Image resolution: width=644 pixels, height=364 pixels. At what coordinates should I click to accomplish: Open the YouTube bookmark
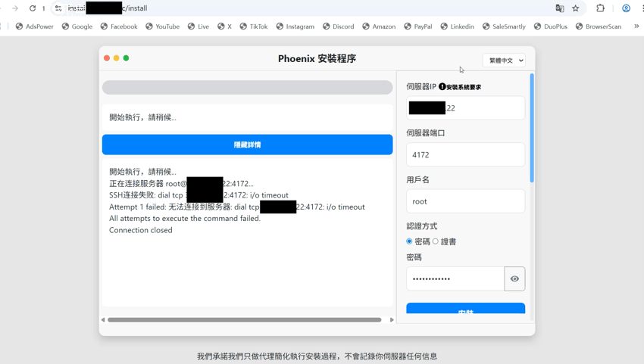pos(163,26)
